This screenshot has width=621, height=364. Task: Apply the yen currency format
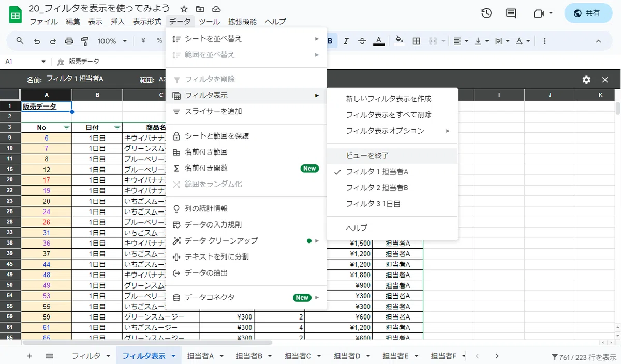143,41
